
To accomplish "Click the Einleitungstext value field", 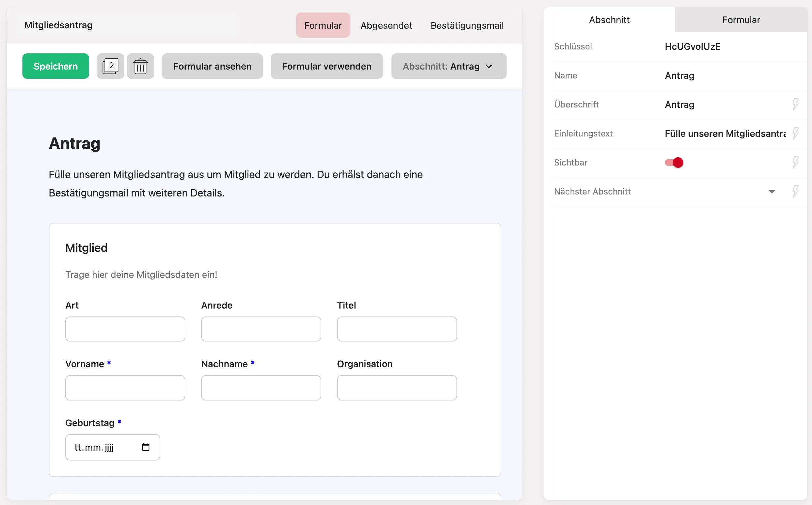I will [725, 134].
